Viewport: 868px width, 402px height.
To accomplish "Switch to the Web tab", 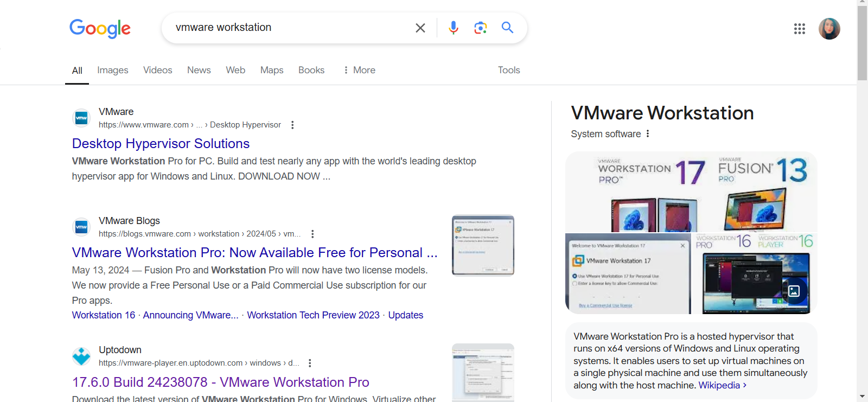I will (x=235, y=70).
